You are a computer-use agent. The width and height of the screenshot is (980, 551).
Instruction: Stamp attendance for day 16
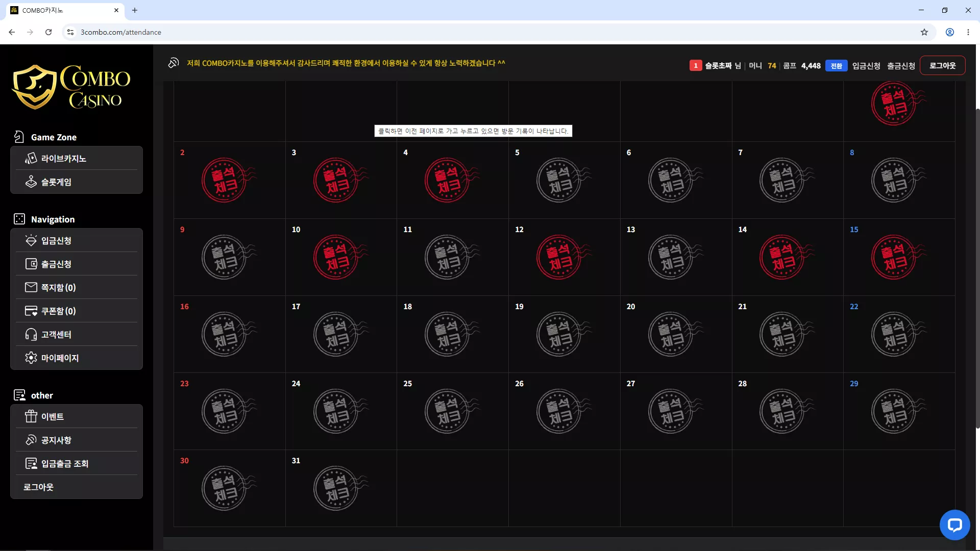click(226, 334)
